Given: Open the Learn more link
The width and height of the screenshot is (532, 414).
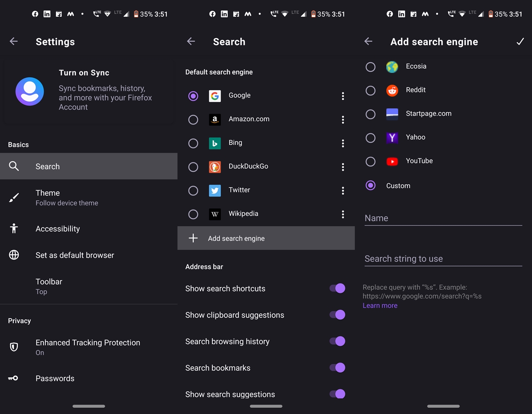Looking at the screenshot, I should pyautogui.click(x=380, y=305).
